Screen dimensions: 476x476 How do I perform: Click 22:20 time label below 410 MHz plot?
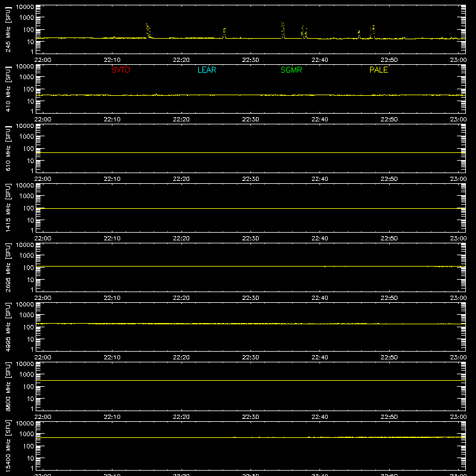pos(181,120)
